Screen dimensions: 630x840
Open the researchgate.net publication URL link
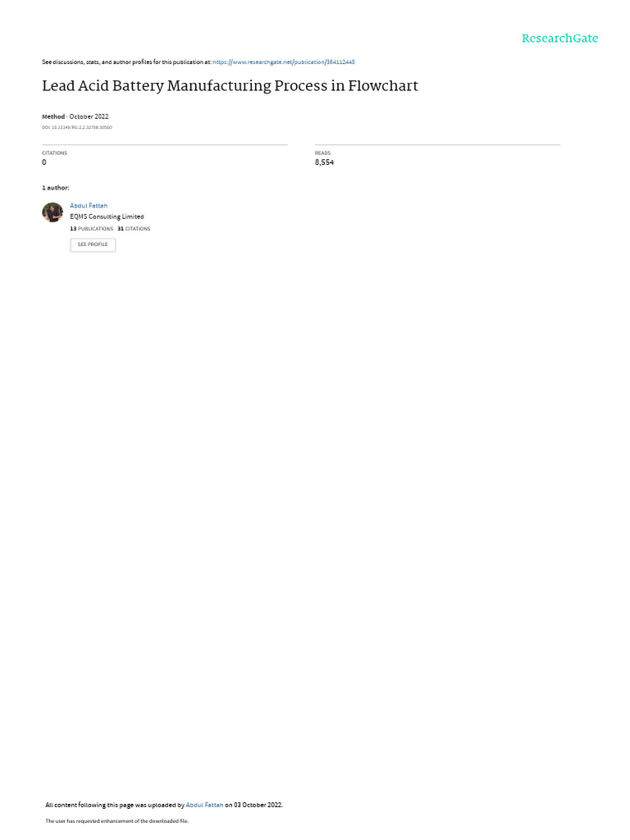coord(283,62)
